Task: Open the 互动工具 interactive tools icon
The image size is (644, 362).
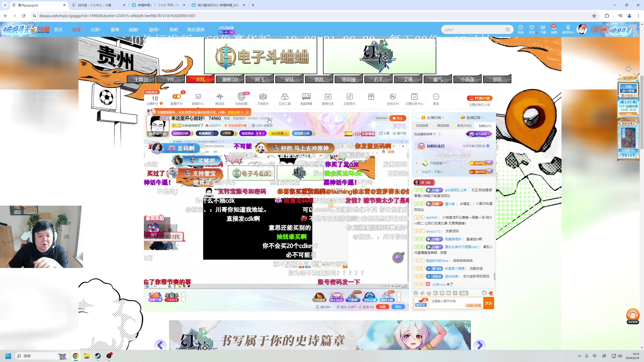Action: (285, 99)
